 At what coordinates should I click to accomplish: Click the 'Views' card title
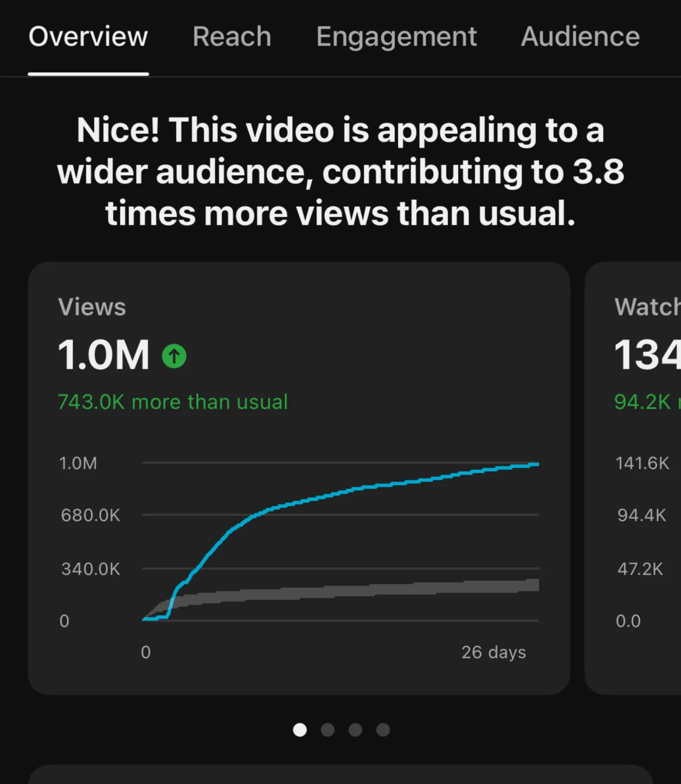point(92,307)
